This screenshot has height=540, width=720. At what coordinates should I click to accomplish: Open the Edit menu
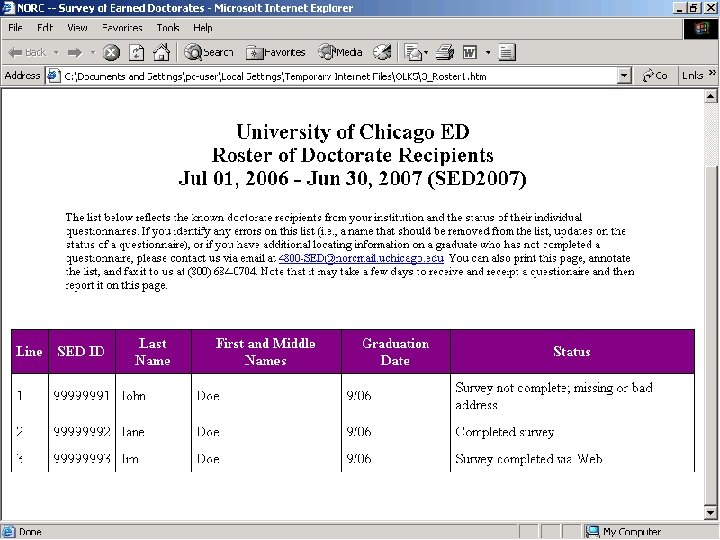[45, 28]
